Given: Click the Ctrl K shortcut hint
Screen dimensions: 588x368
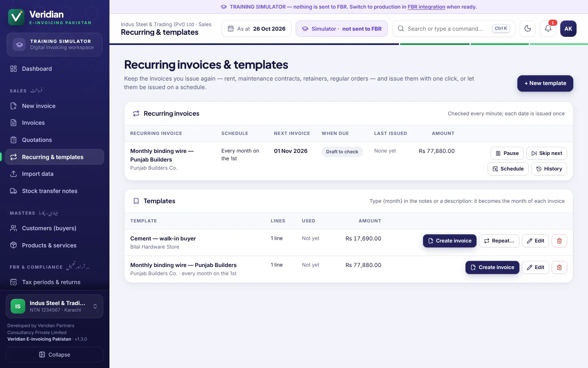Looking at the screenshot, I should [501, 29].
